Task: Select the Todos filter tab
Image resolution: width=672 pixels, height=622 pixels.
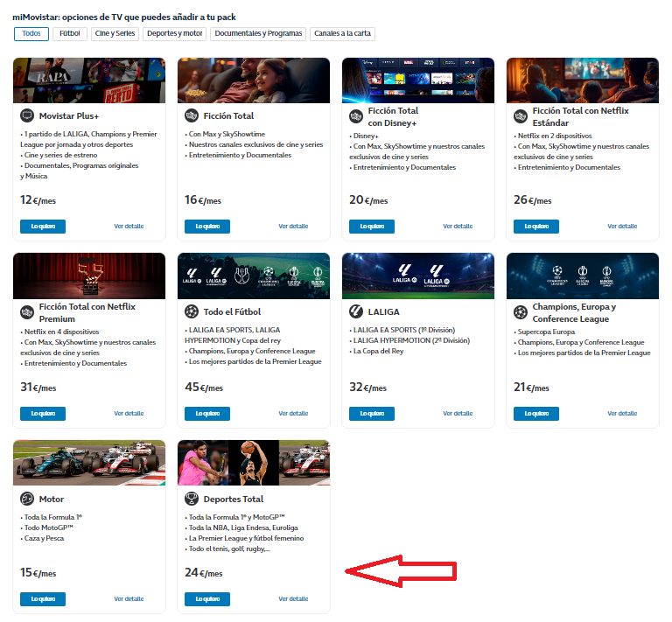Action: [x=31, y=34]
